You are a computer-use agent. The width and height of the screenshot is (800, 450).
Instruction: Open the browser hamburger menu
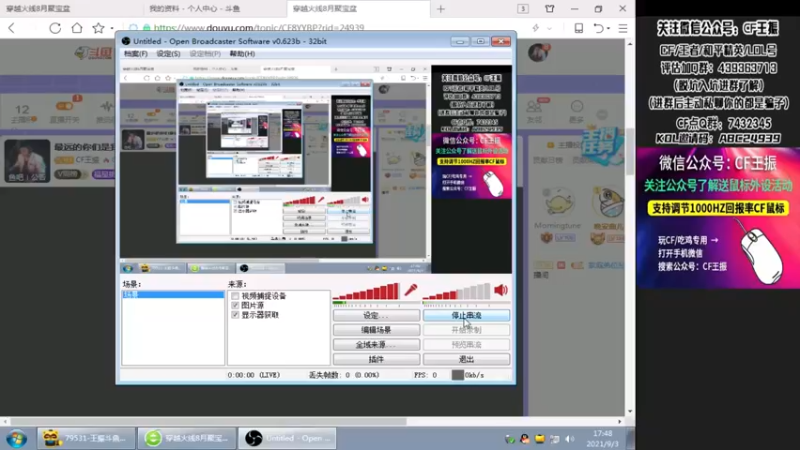coord(623,28)
